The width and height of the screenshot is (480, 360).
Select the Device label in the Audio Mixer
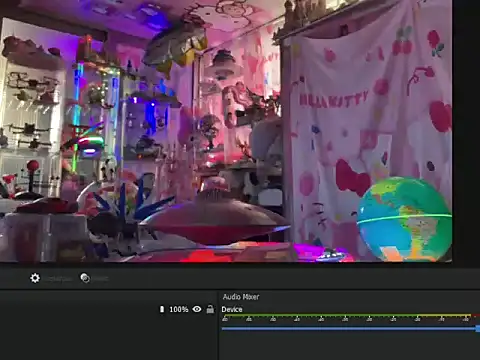tap(232, 309)
